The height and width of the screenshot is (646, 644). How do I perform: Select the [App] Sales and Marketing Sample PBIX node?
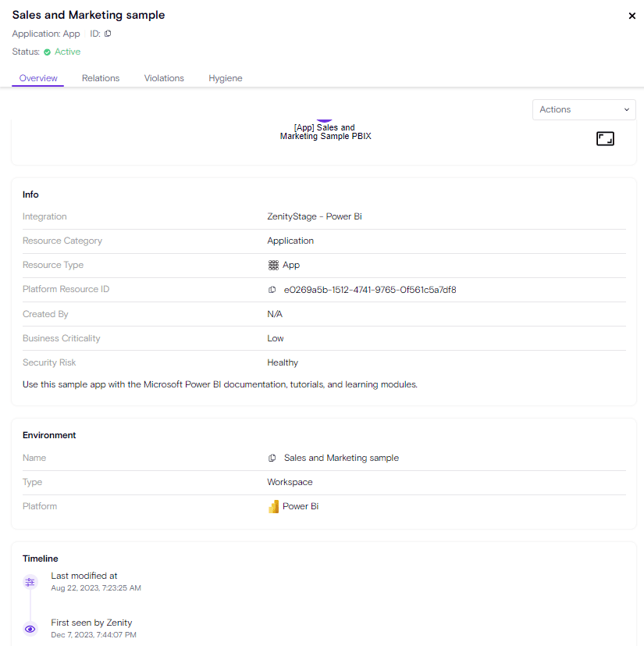pyautogui.click(x=326, y=131)
